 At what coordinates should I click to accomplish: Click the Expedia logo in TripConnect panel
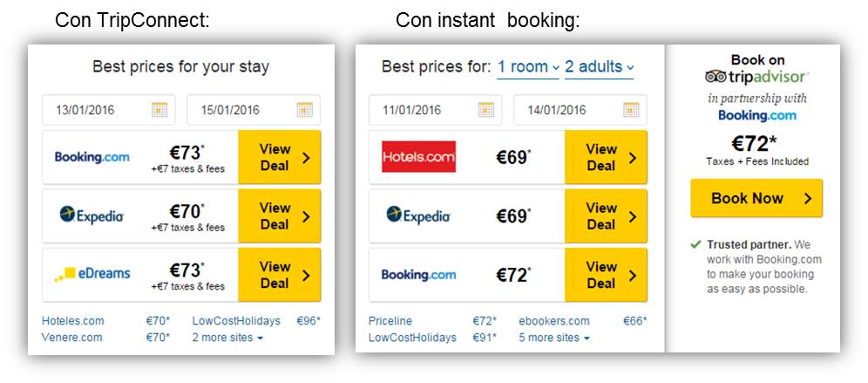click(x=92, y=215)
